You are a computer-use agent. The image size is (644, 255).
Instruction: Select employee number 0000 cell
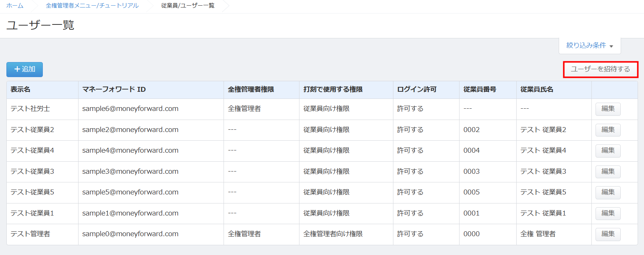471,234
